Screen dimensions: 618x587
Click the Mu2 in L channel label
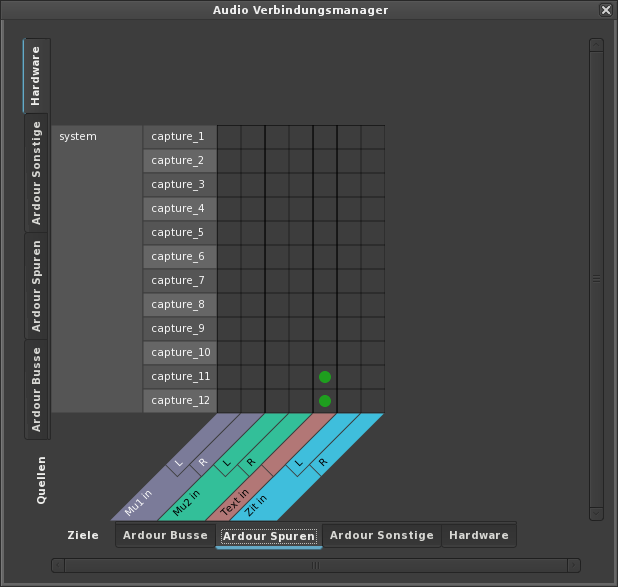point(227,463)
